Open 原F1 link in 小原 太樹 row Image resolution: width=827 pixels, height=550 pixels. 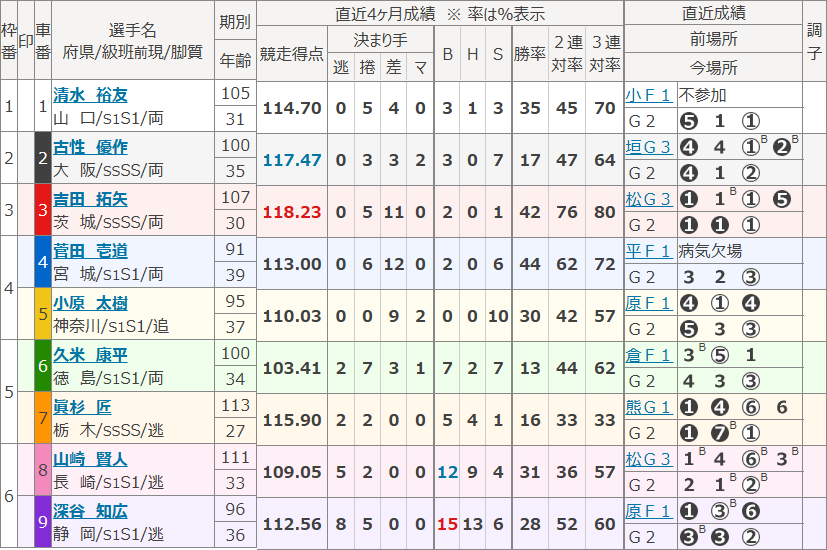pos(648,303)
